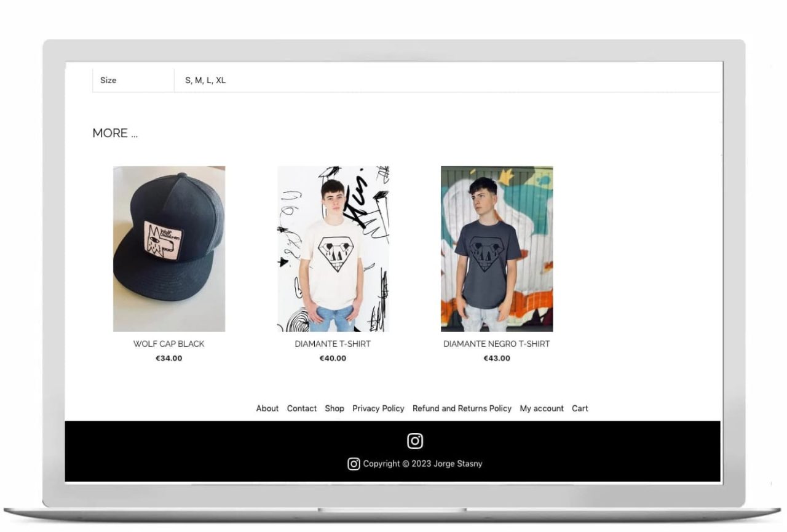Click the Size attribute label
The image size is (787, 532).
[x=109, y=80]
